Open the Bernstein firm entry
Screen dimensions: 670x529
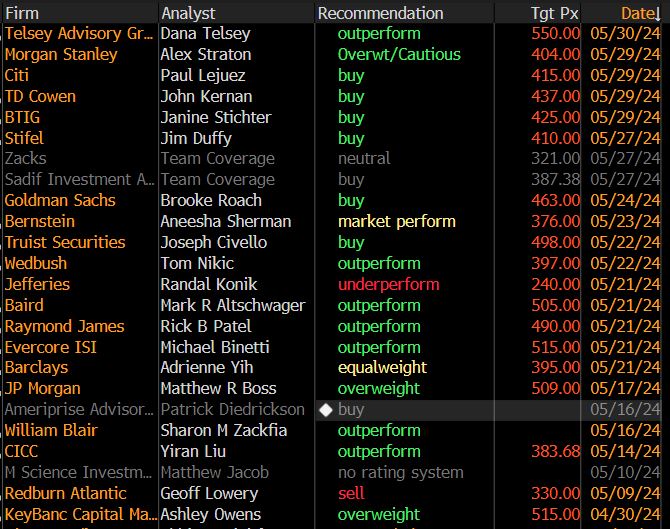40,221
